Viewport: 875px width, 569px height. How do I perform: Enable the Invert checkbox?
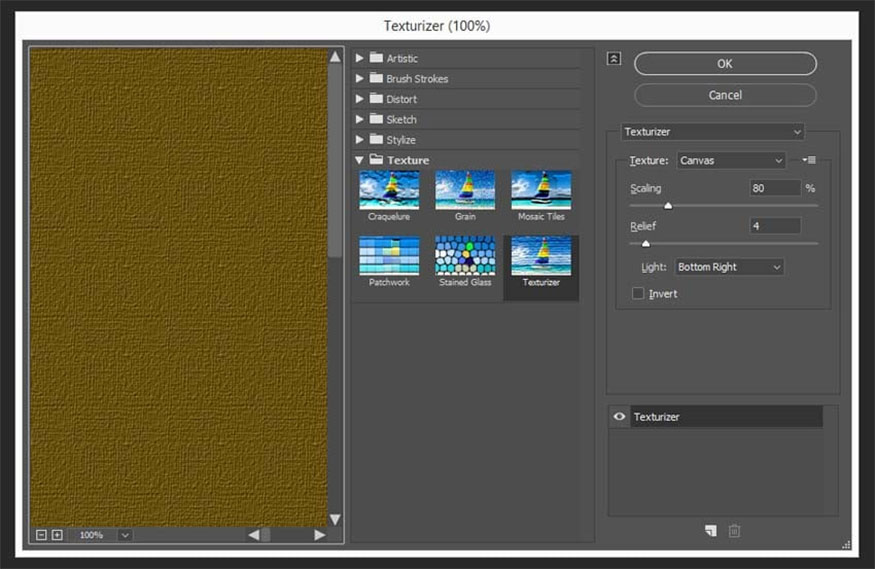pos(638,294)
